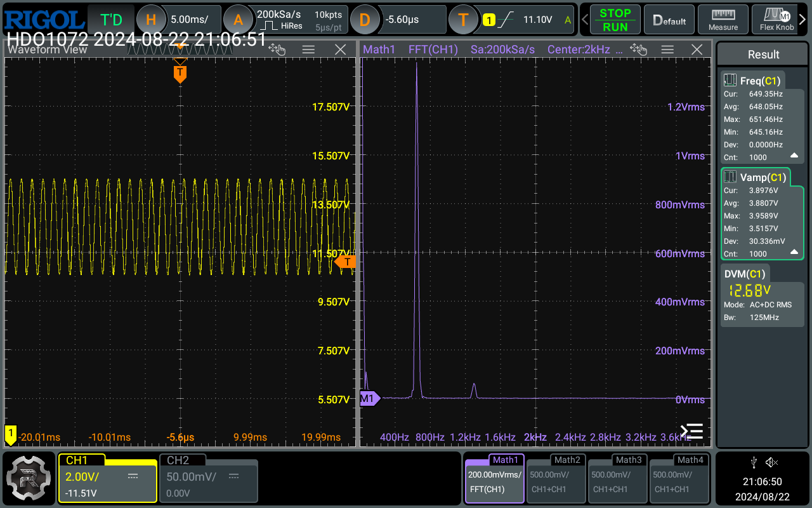Click the yellow channel 1 ground marker
Viewport: 812px width, 508px height.
point(10,436)
